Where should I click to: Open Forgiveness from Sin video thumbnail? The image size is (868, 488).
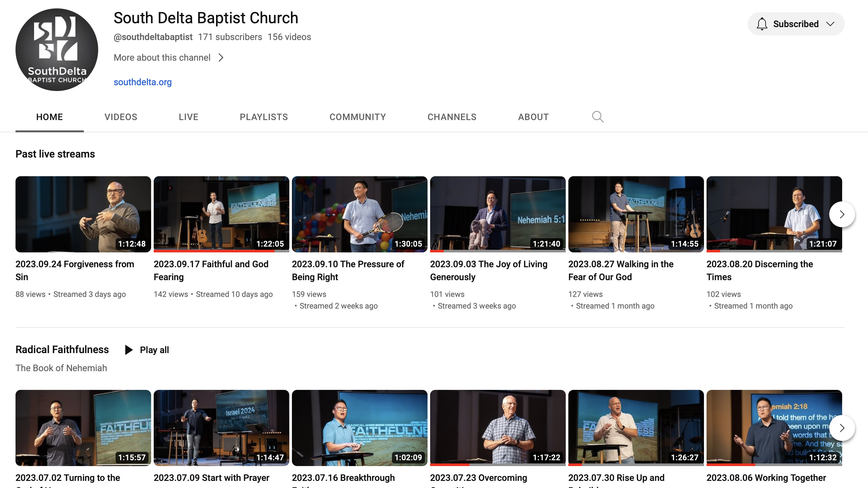(83, 214)
